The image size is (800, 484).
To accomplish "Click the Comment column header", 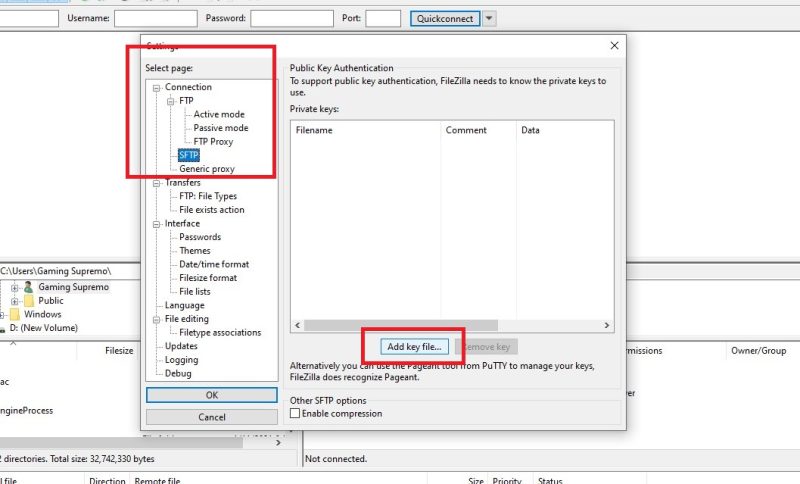I will pos(466,130).
